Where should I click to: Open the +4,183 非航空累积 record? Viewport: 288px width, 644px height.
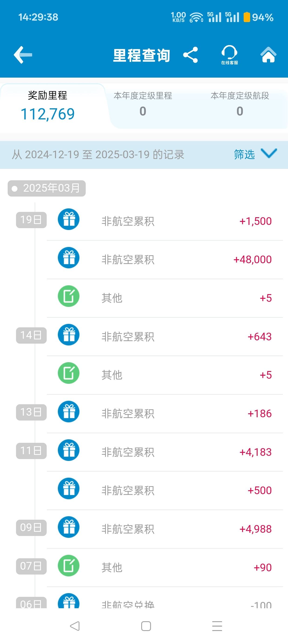(165, 452)
